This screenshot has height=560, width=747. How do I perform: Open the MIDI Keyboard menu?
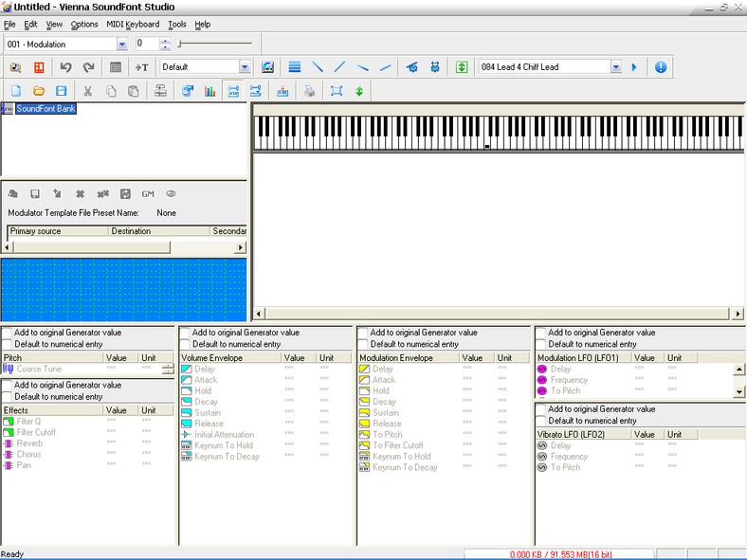[133, 24]
